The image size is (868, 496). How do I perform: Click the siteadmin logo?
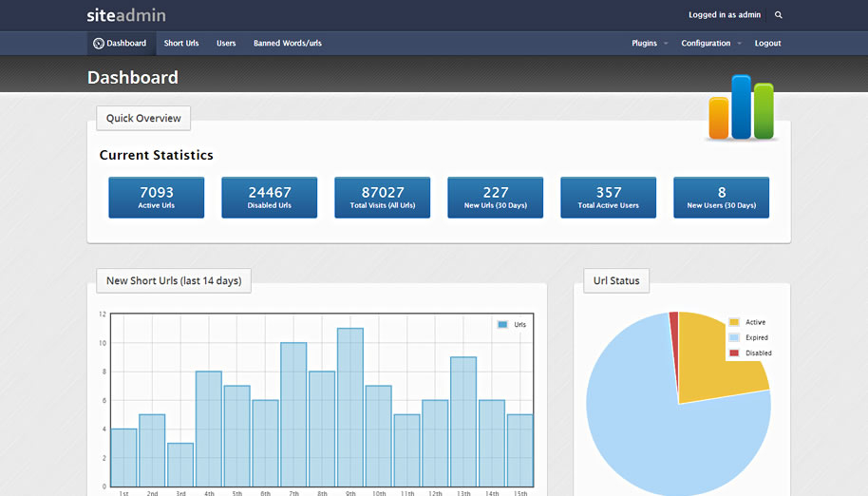[x=126, y=15]
